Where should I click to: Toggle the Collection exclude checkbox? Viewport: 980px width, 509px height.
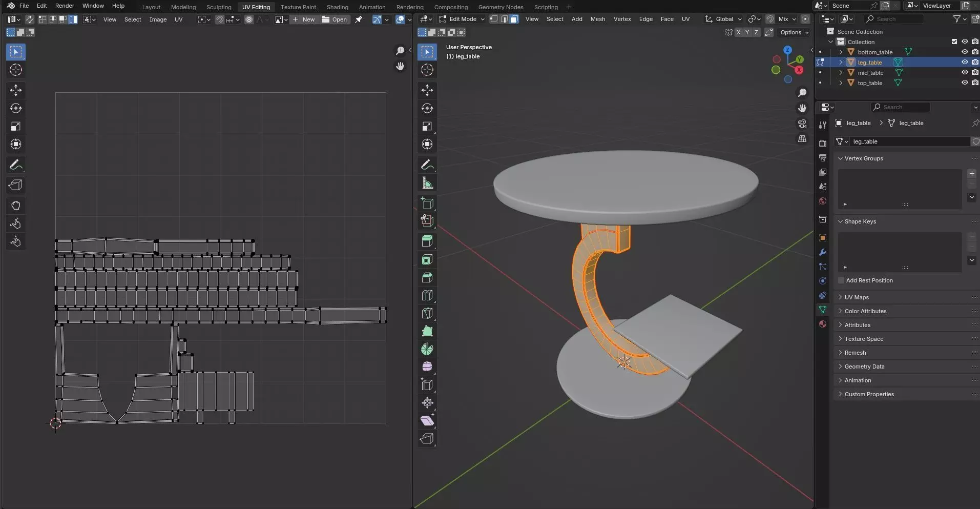coord(954,42)
